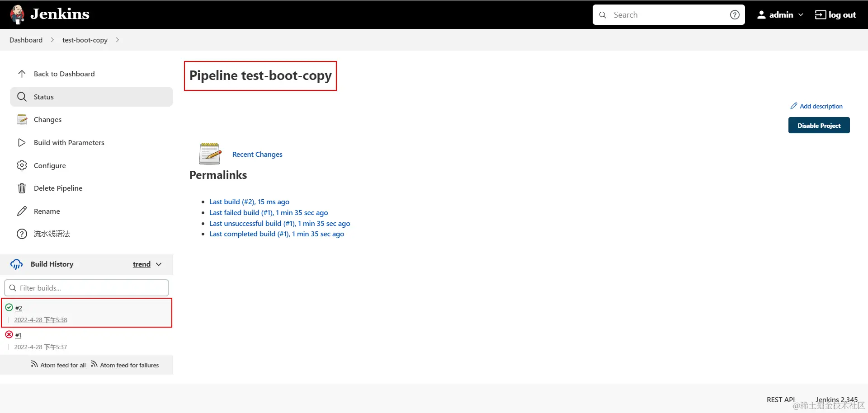Click the up arrow icon beside Back to Dashboard
Screen dimensions: 868x413
[22, 74]
